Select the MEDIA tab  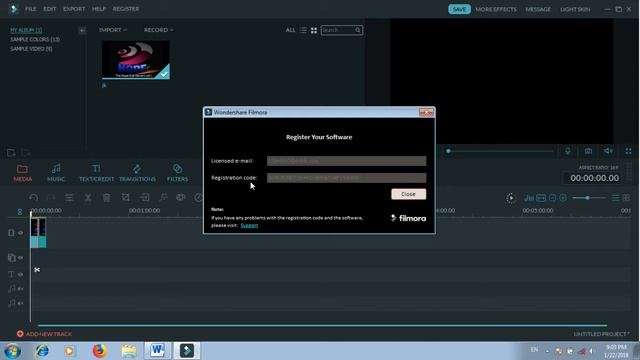tap(22, 173)
